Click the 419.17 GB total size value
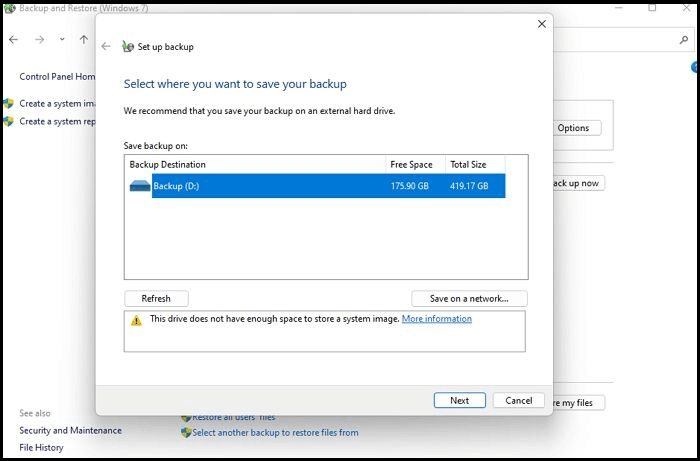 pos(469,186)
